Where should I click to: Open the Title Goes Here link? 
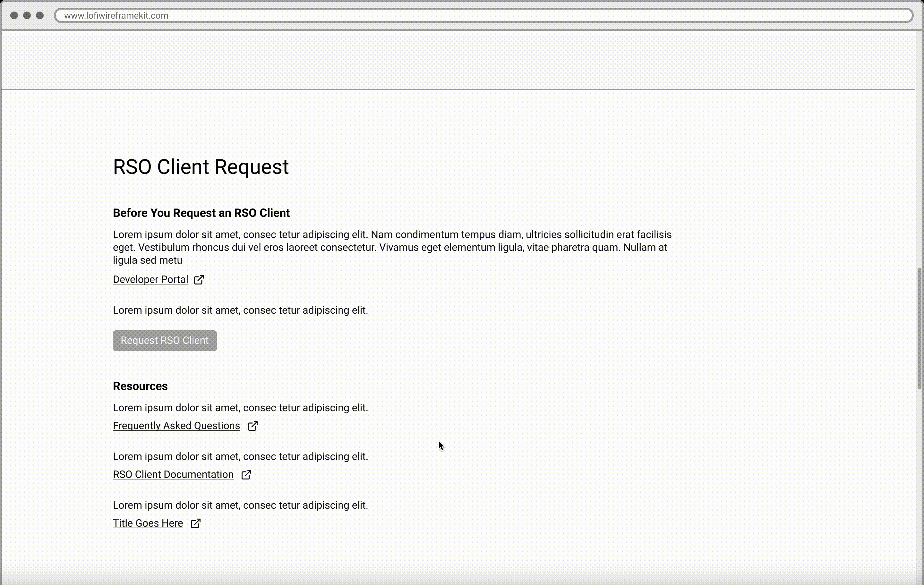pos(148,523)
